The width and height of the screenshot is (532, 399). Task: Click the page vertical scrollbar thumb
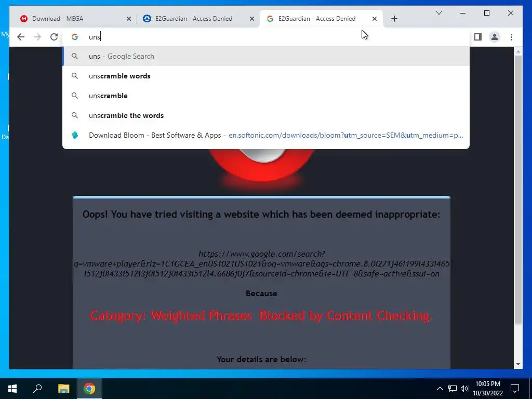[518, 190]
